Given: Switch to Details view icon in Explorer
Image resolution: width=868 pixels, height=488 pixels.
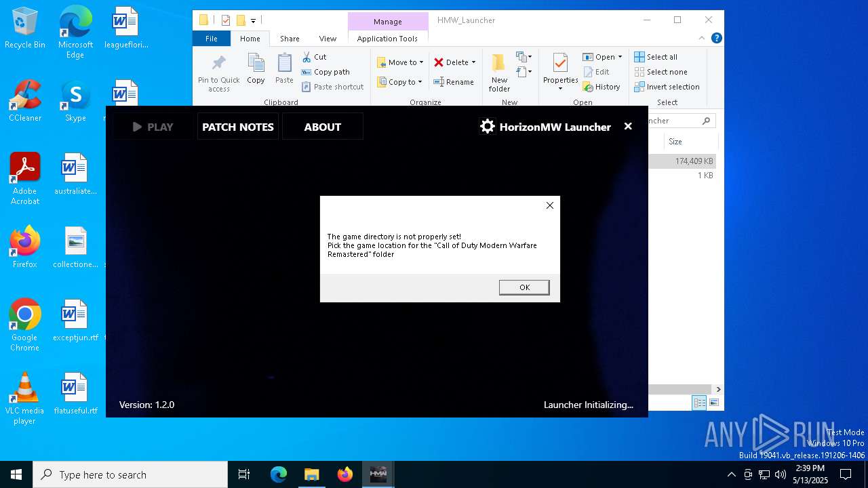Looking at the screenshot, I should point(699,403).
